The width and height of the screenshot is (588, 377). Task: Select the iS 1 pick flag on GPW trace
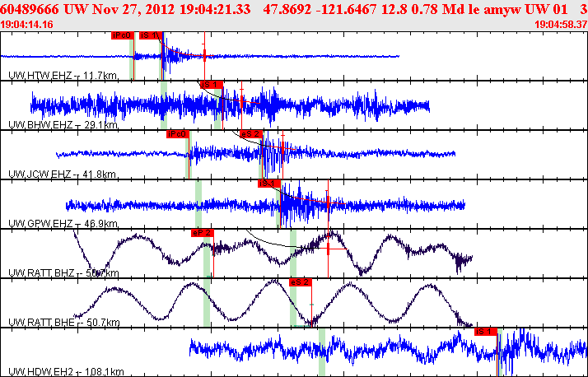268,184
